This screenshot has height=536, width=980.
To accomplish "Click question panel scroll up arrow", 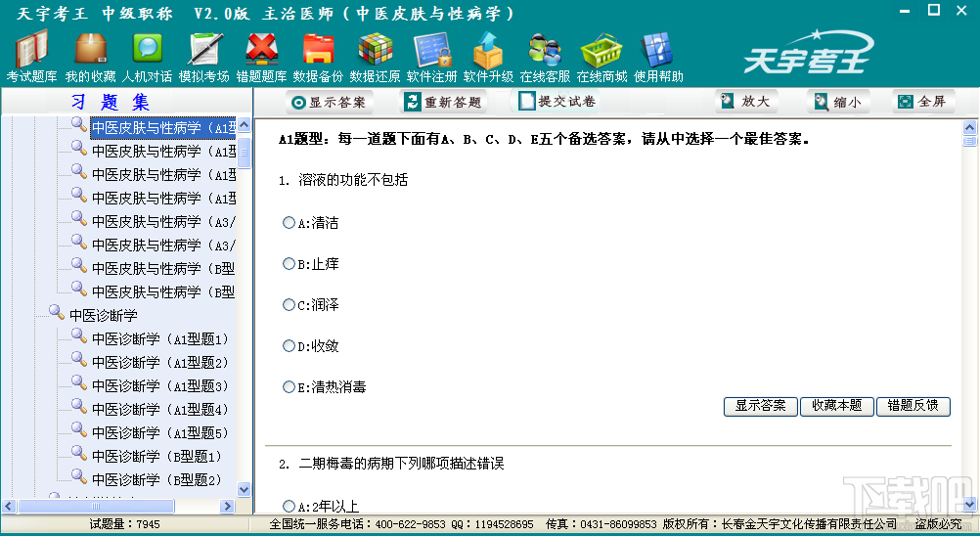I will pyautogui.click(x=969, y=127).
